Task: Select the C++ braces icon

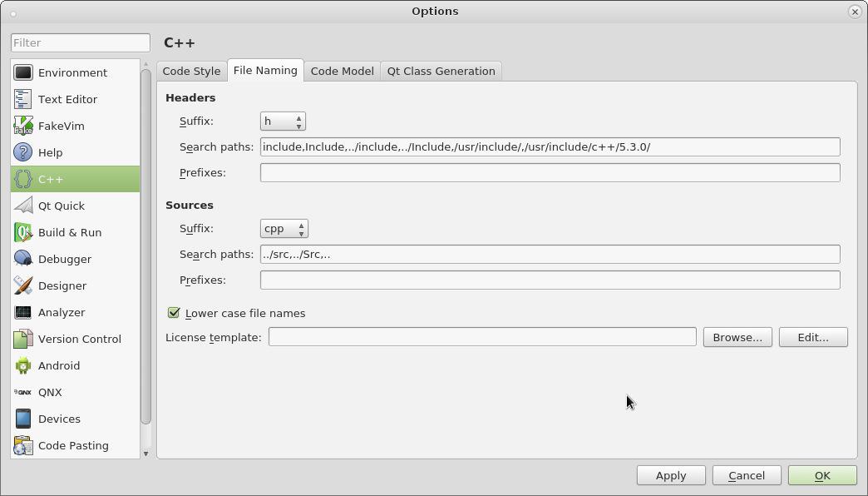Action: coord(23,179)
